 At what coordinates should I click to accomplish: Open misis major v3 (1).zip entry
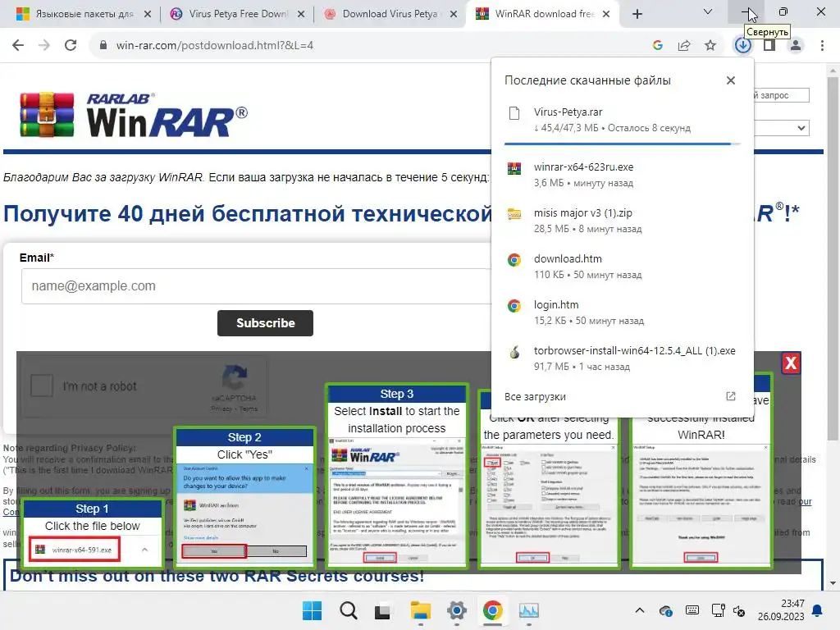click(622, 221)
